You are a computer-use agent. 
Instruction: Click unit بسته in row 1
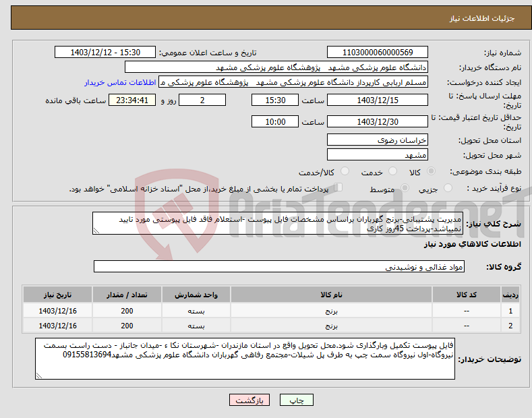pyautogui.click(x=196, y=311)
